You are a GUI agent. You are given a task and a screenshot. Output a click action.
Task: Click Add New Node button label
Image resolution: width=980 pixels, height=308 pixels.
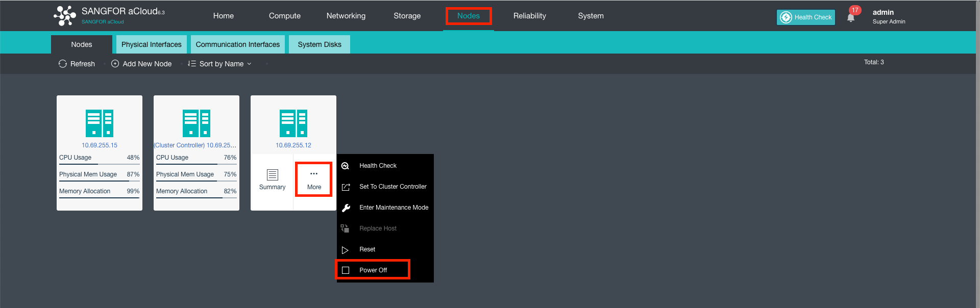click(x=147, y=64)
